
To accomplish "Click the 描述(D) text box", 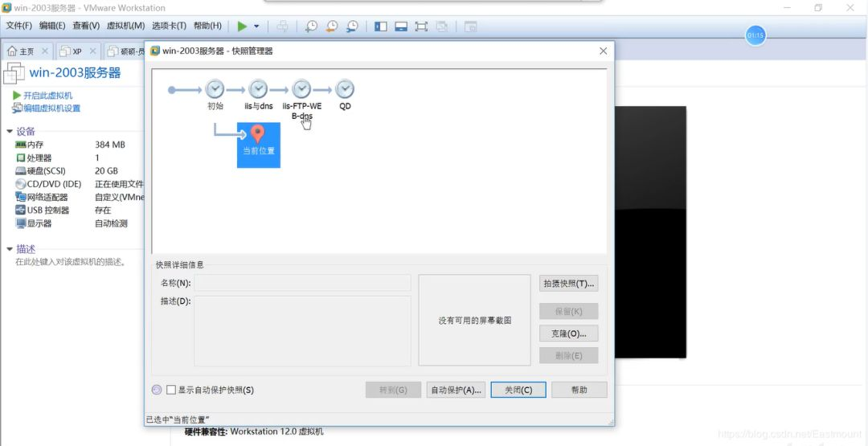I will pos(302,331).
